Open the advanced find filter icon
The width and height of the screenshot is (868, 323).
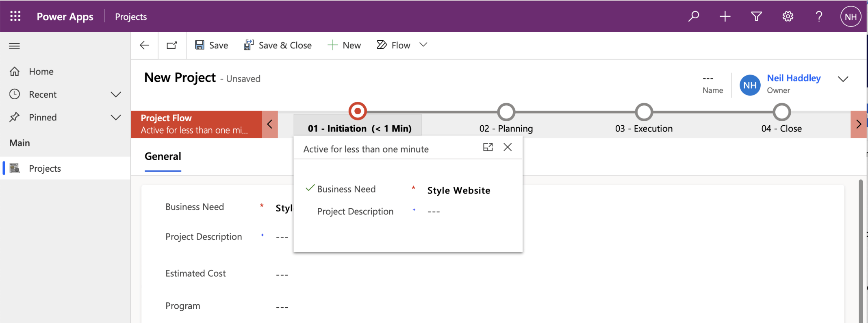click(756, 16)
